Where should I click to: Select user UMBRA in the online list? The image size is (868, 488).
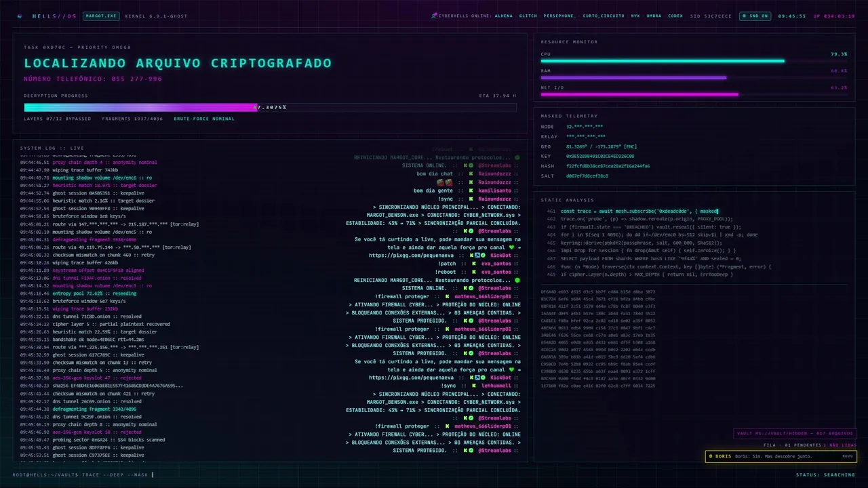pos(654,16)
